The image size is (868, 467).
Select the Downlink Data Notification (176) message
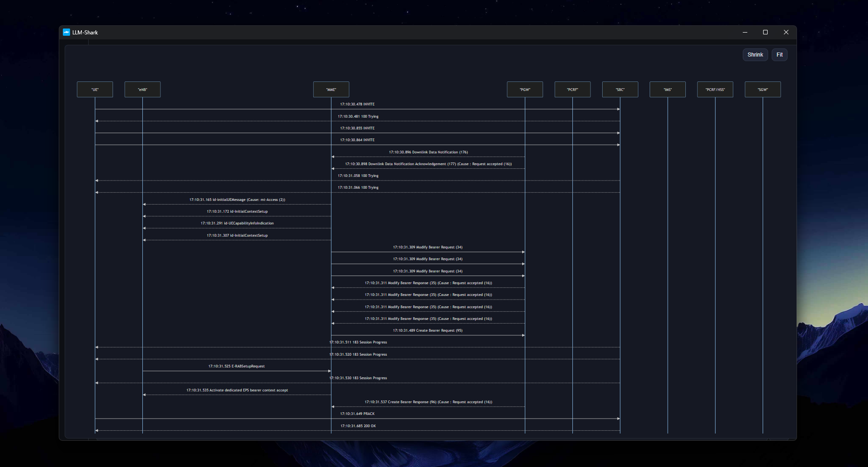click(x=428, y=152)
